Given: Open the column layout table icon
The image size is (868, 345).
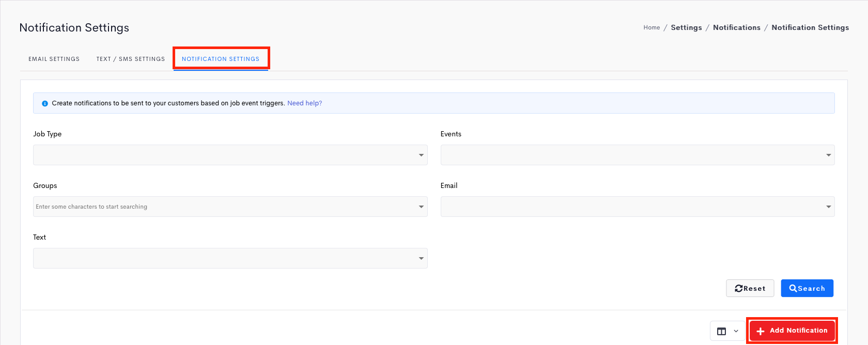Looking at the screenshot, I should point(722,331).
